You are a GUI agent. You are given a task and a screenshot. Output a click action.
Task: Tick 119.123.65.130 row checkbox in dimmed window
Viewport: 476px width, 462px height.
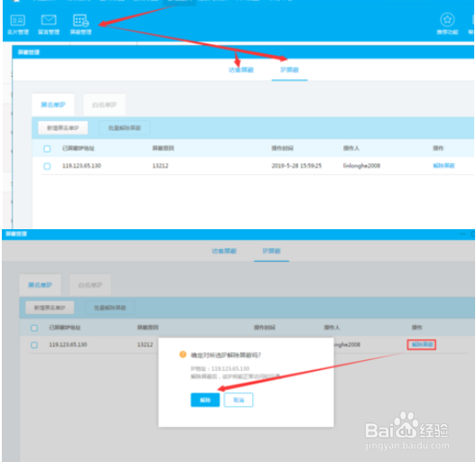[34, 345]
